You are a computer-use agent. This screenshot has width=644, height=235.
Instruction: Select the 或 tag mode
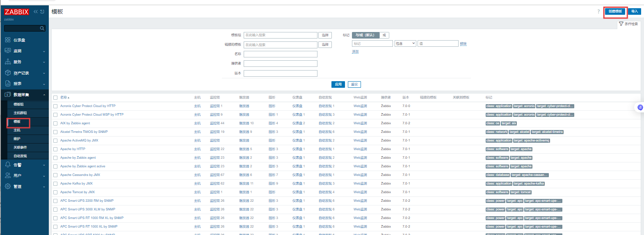pos(384,35)
